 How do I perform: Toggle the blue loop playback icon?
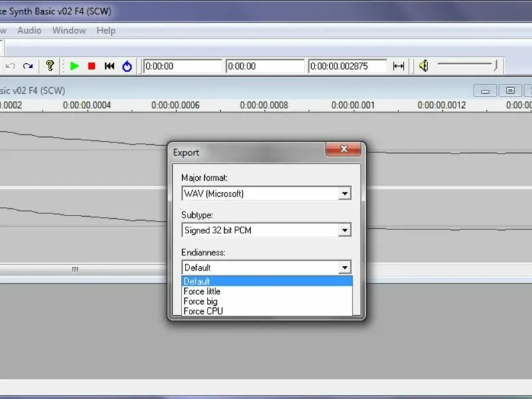point(127,66)
